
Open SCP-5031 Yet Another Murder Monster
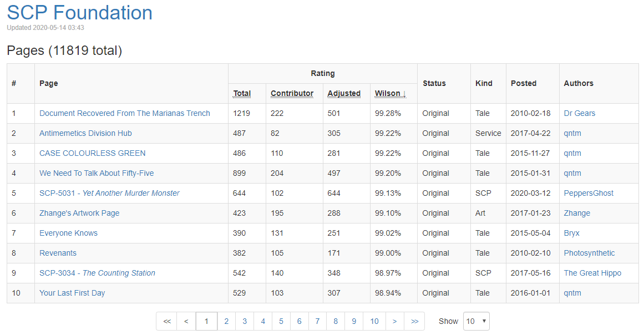pos(109,193)
